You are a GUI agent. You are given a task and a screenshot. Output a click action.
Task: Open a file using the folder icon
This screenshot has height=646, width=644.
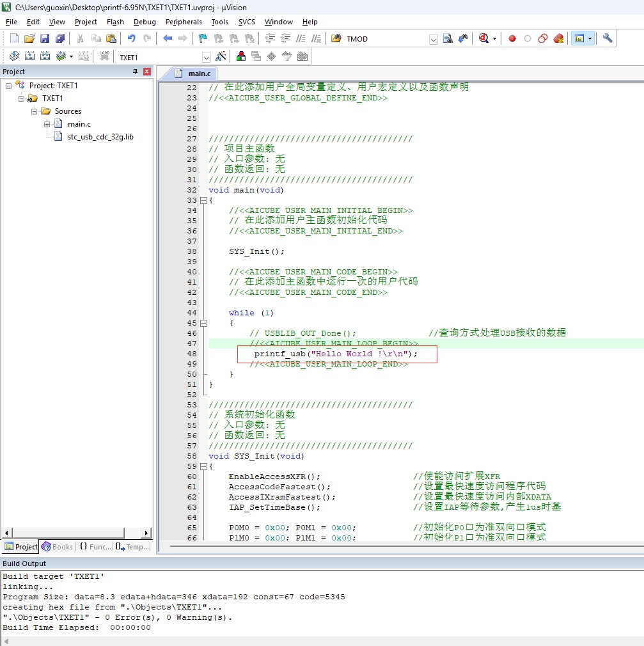[x=29, y=39]
